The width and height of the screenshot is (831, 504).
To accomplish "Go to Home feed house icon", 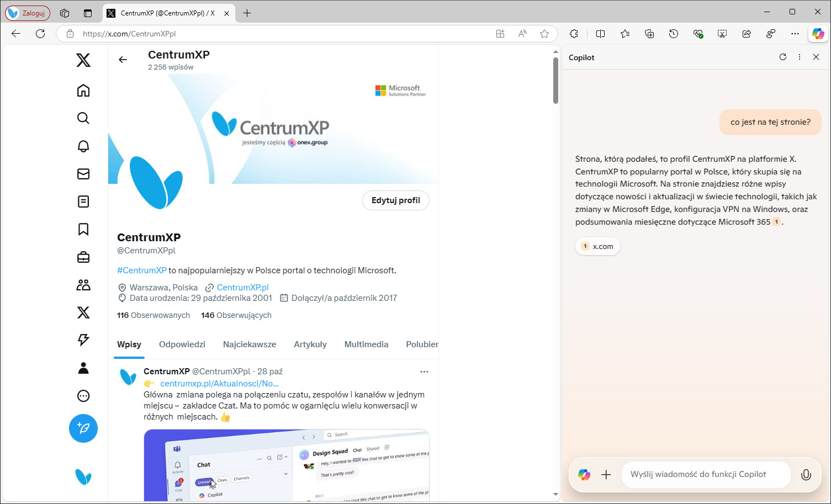I will point(83,91).
